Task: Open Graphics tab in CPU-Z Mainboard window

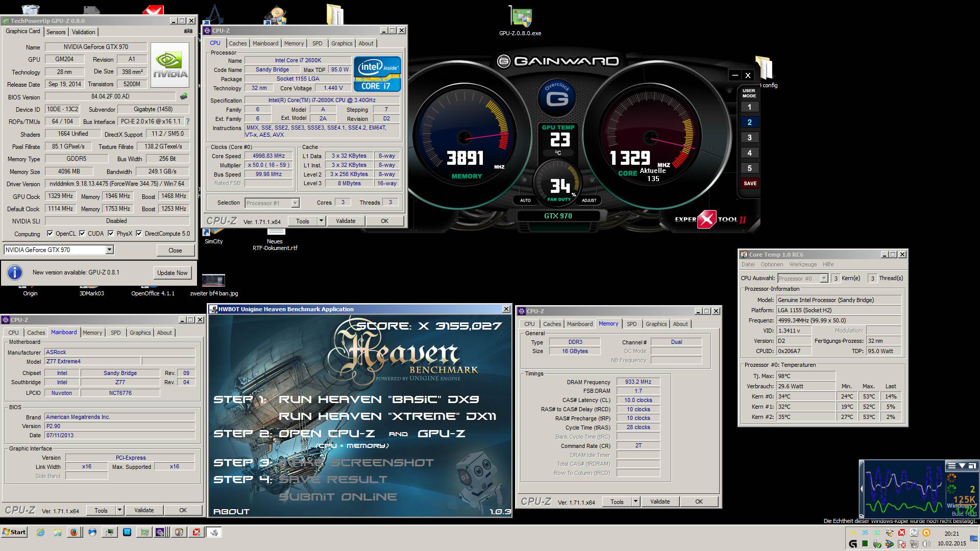Action: 140,333
